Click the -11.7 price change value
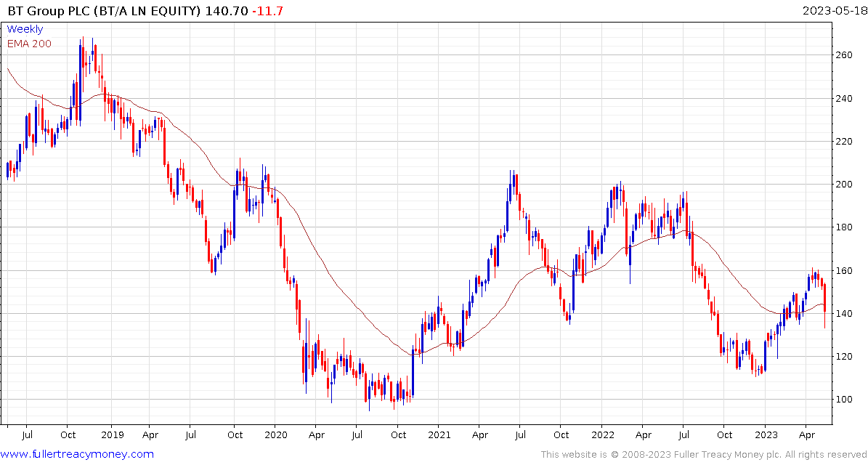The width and height of the screenshot is (868, 465). (x=267, y=11)
